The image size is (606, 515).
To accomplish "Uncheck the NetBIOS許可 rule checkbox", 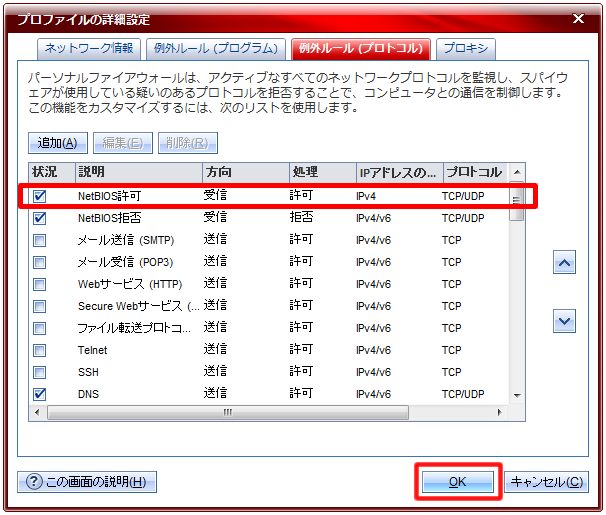I will tap(40, 196).
